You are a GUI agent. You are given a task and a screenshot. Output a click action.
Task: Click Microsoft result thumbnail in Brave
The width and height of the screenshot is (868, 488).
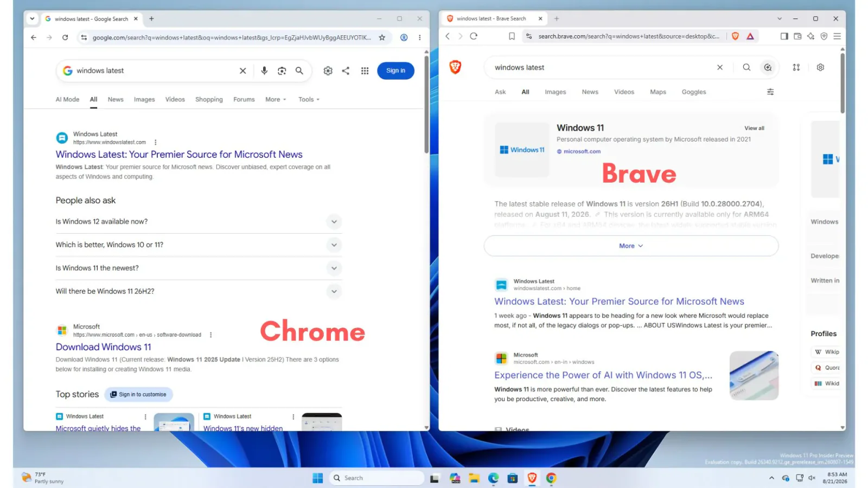(754, 375)
